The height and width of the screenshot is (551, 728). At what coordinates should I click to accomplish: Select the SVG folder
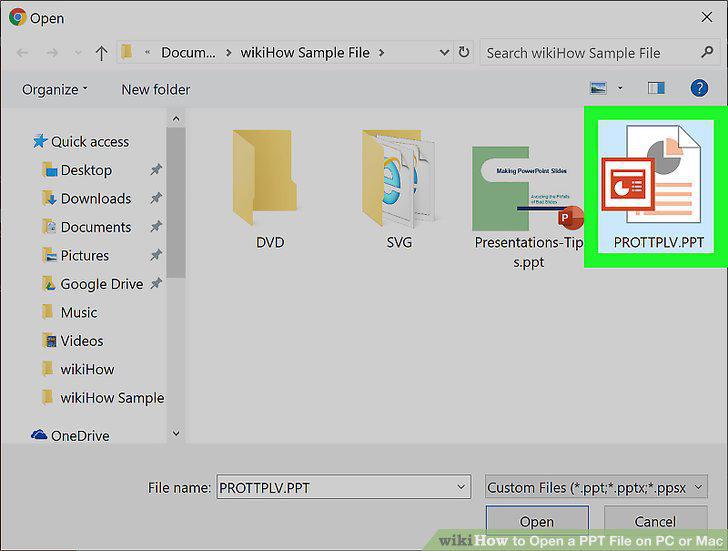399,189
